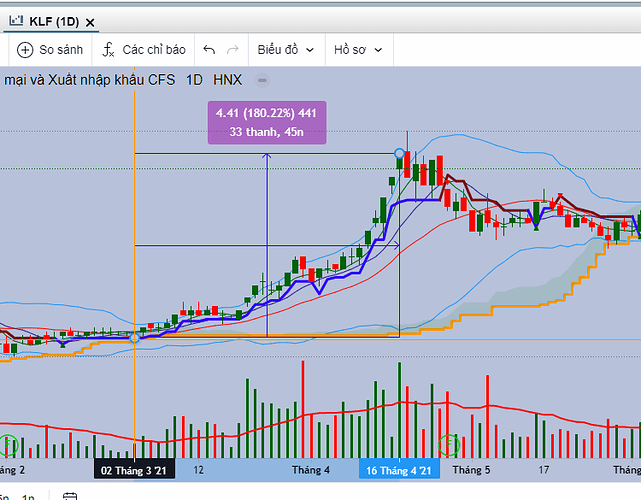641x500 pixels.
Task: Expand the Hồ sơ dropdown
Action: 358,50
